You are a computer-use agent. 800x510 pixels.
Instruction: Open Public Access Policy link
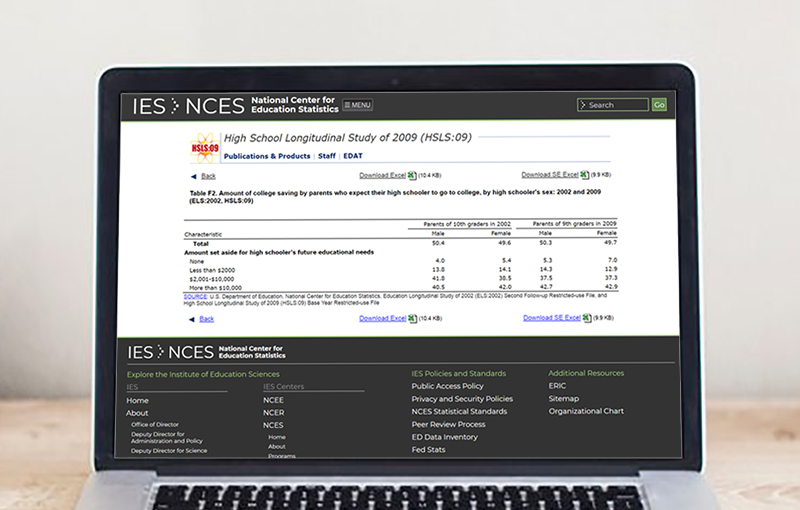(448, 386)
